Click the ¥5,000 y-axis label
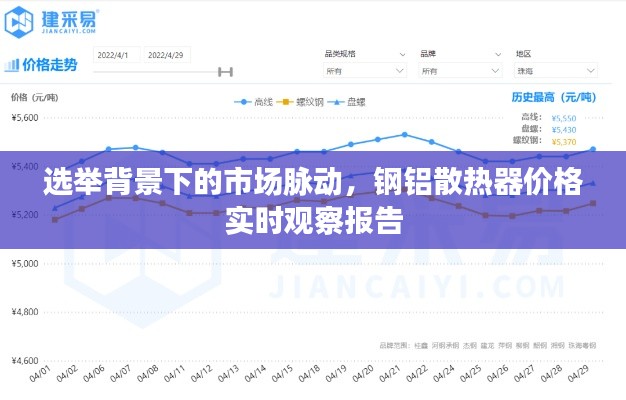Image resolution: width=626 pixels, height=400 pixels. [x=25, y=264]
